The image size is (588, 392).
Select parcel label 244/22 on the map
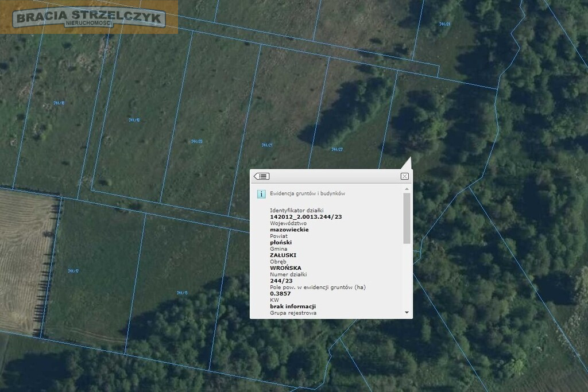click(337, 149)
